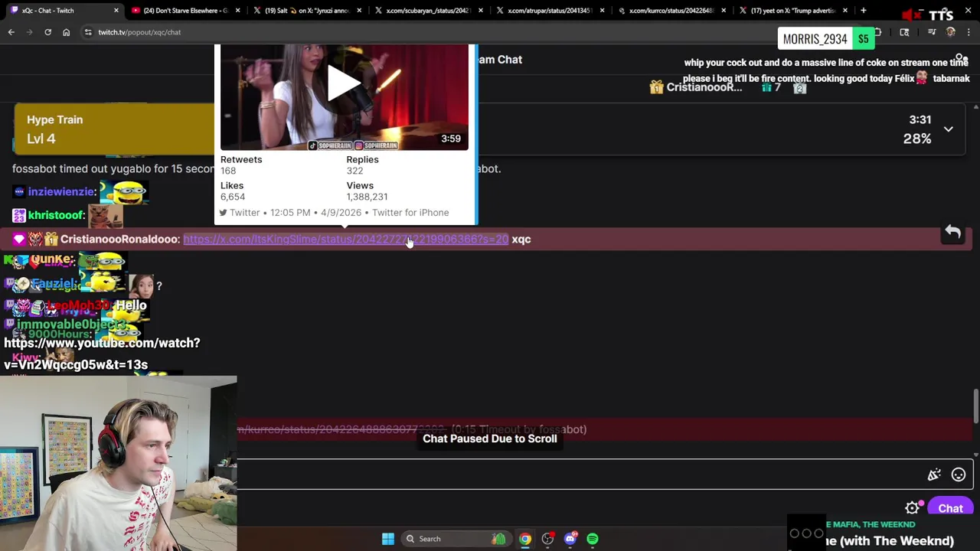This screenshot has height=551, width=980.
Task: Send message with the Chat button
Action: point(950,508)
